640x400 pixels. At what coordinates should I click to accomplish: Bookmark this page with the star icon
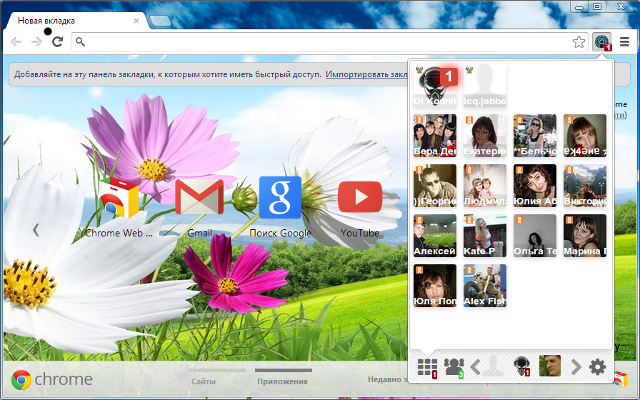[578, 42]
